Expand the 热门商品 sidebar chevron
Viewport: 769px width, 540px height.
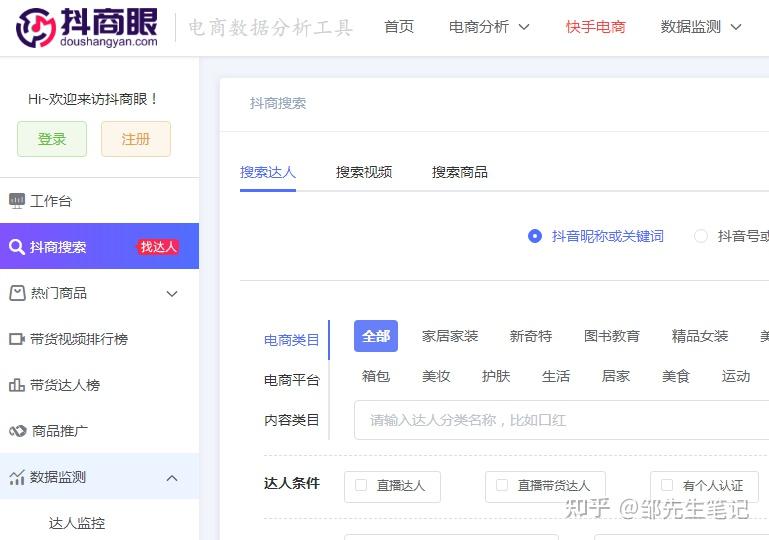tap(172, 294)
